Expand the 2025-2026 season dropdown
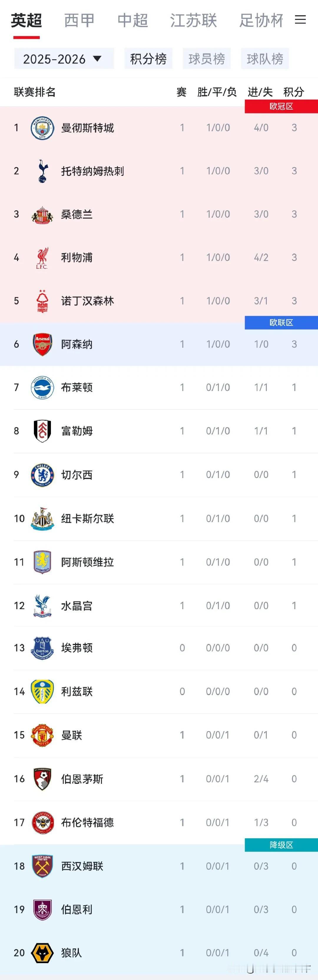Screen dimensions: 318x980 pos(64,59)
